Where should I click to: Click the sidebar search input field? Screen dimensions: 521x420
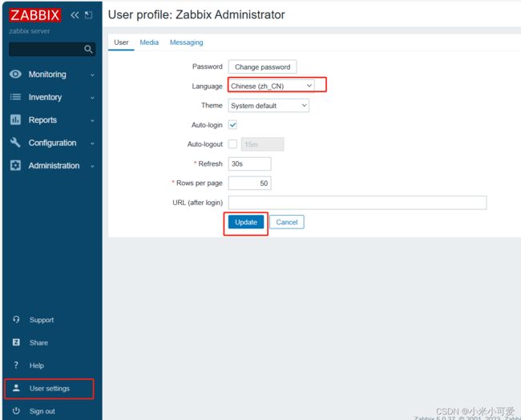point(52,49)
